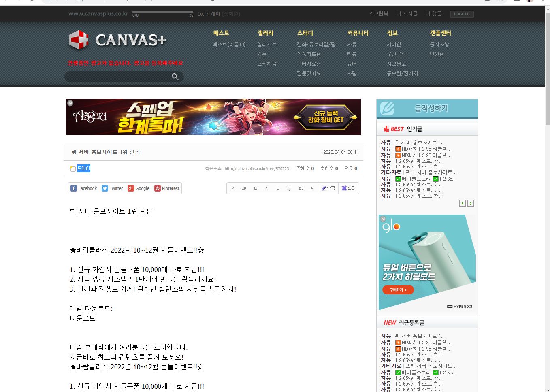This screenshot has height=392, width=550.
Task: Open the help question mark icon
Action: tap(232, 188)
